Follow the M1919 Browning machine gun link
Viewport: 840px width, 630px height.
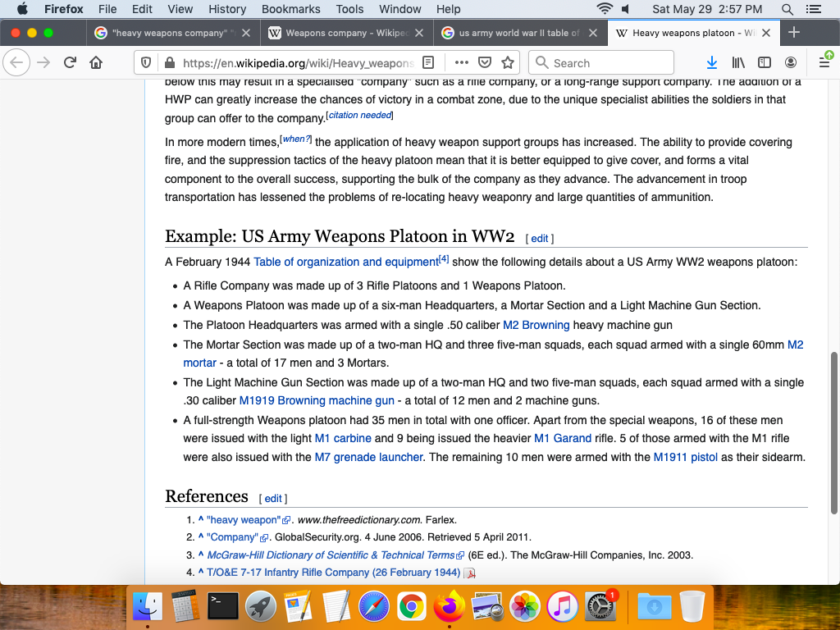(x=317, y=401)
